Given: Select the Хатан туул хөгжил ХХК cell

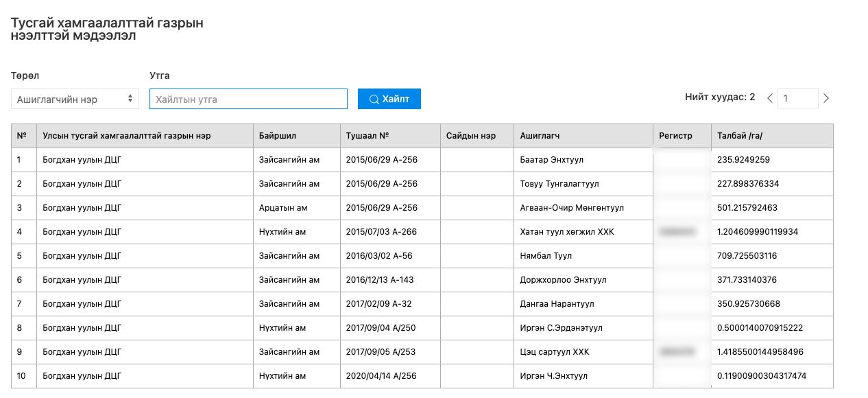Looking at the screenshot, I should click(566, 232).
